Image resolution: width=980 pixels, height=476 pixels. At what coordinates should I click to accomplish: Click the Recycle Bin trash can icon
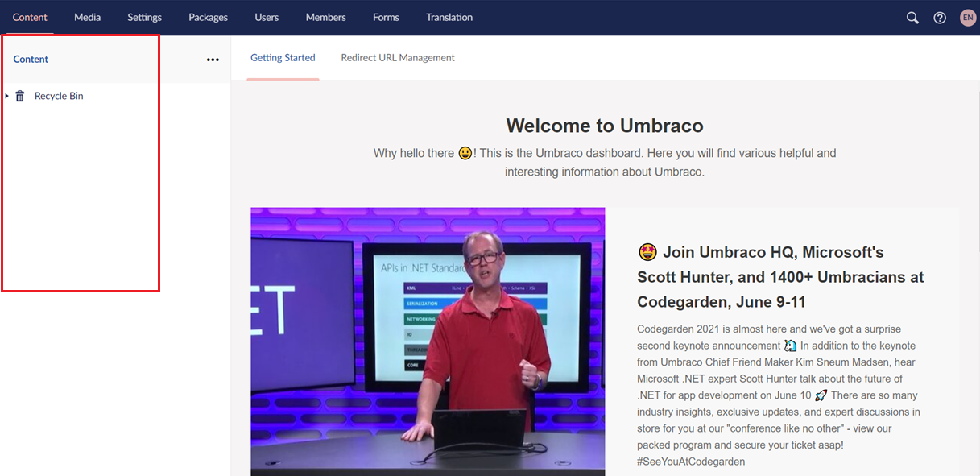(x=20, y=97)
